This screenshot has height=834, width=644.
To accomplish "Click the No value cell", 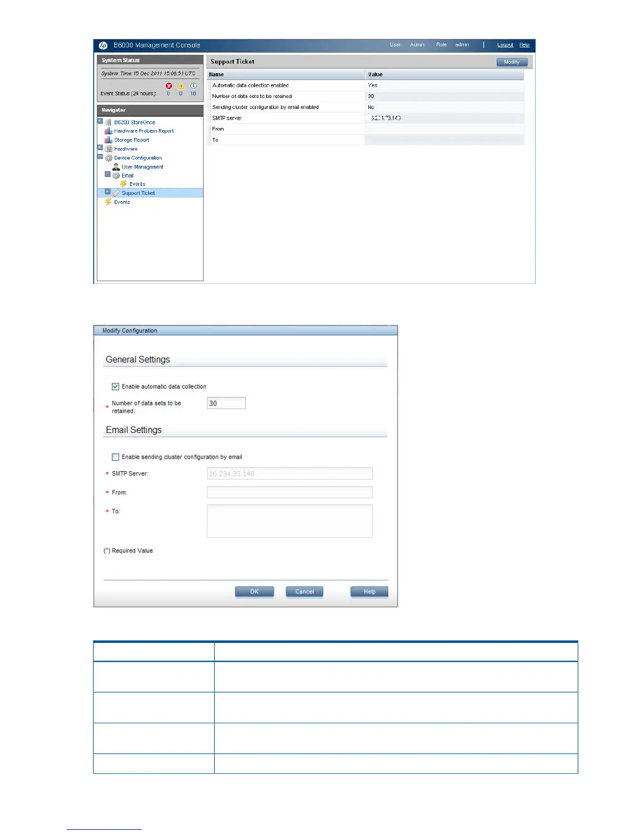I will click(445, 107).
